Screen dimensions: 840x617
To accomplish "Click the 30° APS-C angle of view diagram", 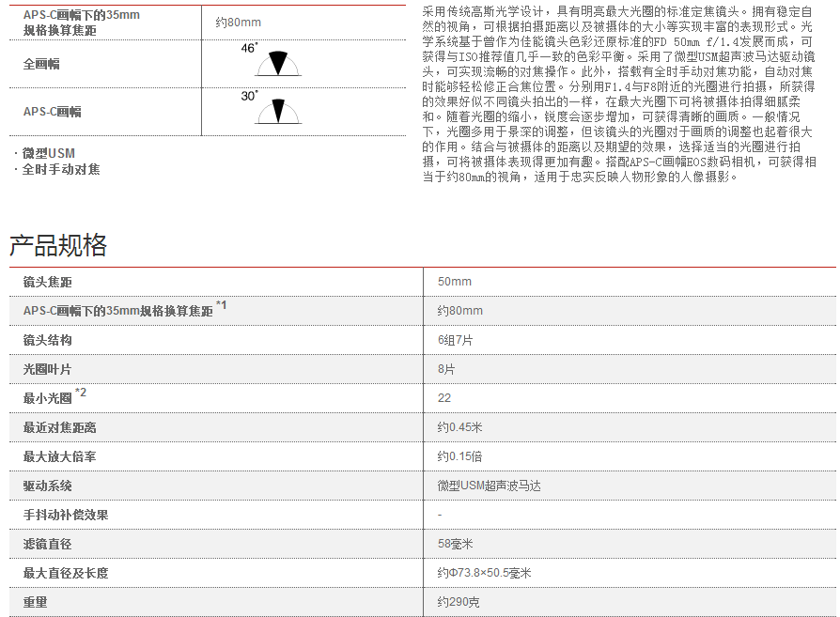I will click(277, 111).
